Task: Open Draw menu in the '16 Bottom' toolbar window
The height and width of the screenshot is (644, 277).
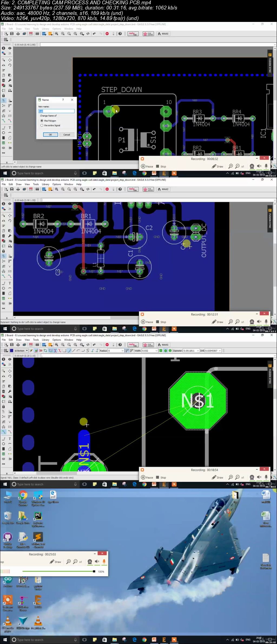Action: click(x=19, y=340)
